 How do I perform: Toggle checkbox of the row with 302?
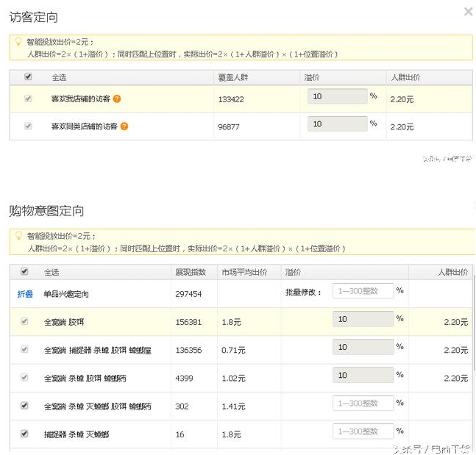pos(24,405)
